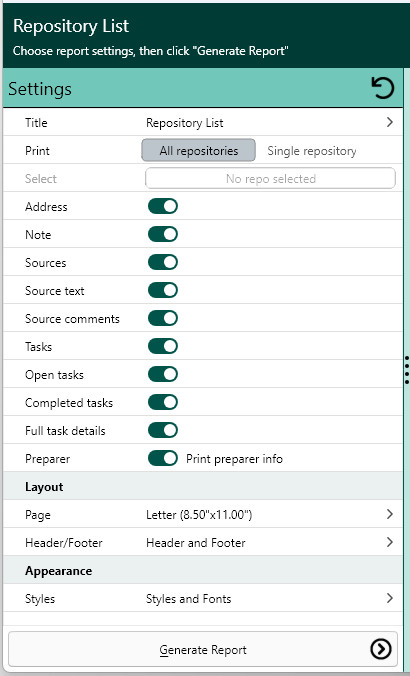Disable the Sources switch
The image size is (410, 676).
click(x=163, y=262)
